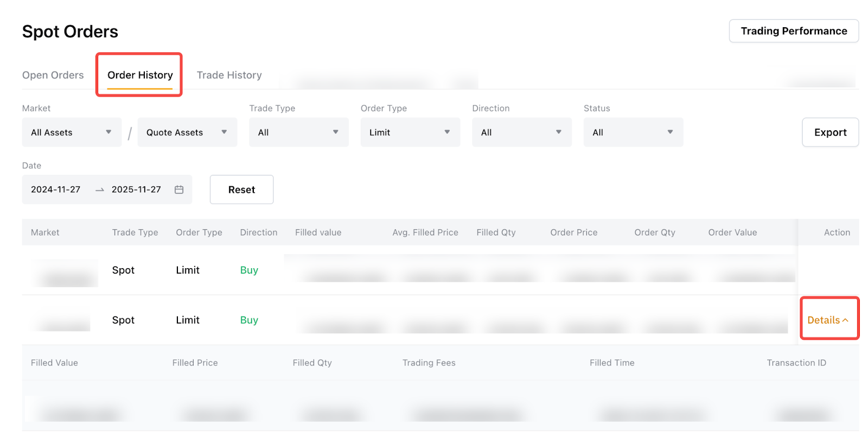Open Trading Performance
The width and height of the screenshot is (868, 437).
tap(794, 31)
